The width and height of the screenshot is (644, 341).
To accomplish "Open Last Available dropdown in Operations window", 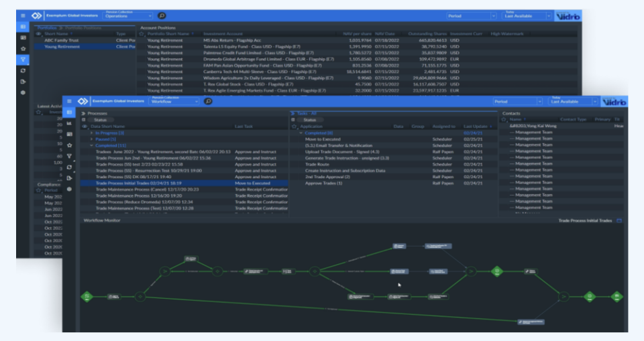I will coord(527,15).
